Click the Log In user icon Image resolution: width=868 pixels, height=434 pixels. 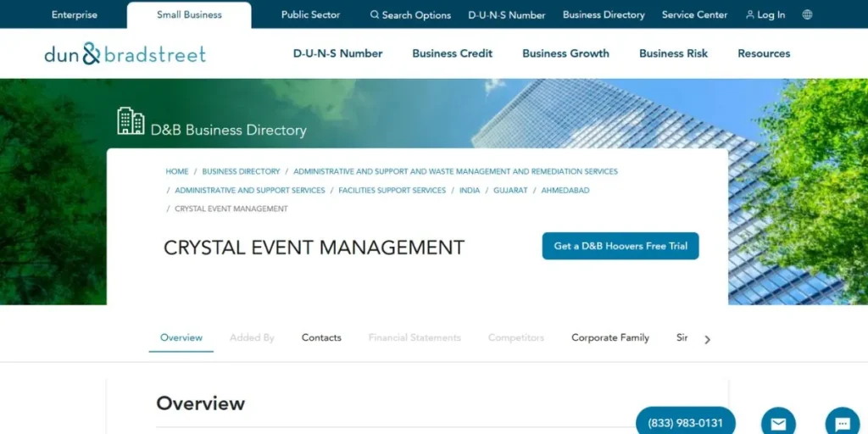749,15
